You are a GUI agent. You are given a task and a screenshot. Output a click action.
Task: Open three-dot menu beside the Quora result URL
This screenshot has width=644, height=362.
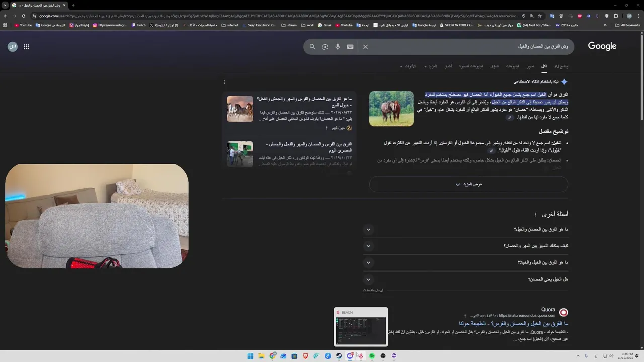tap(465, 316)
